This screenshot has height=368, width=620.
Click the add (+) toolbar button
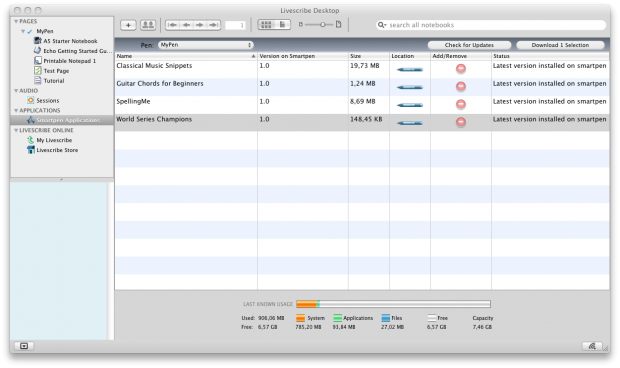click(128, 25)
